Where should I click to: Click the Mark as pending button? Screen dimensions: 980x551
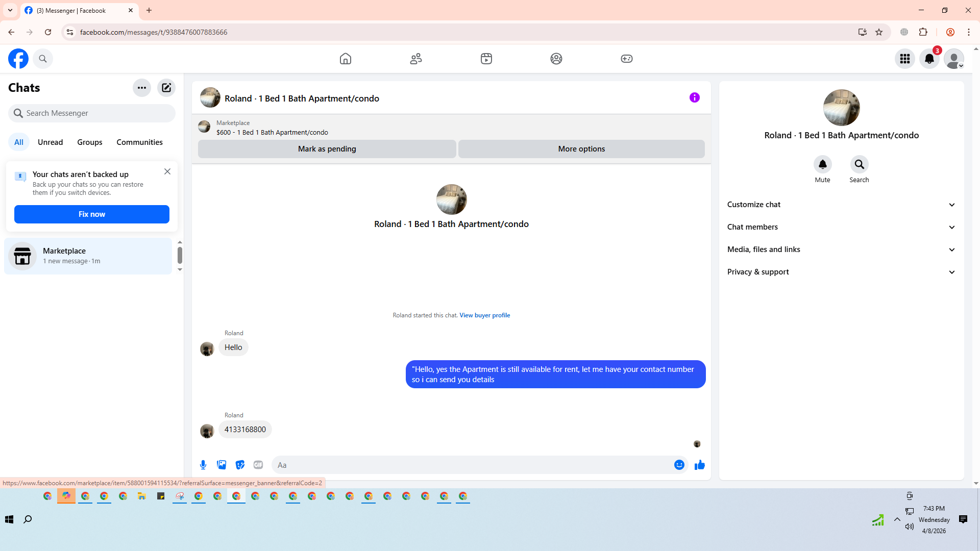point(327,149)
